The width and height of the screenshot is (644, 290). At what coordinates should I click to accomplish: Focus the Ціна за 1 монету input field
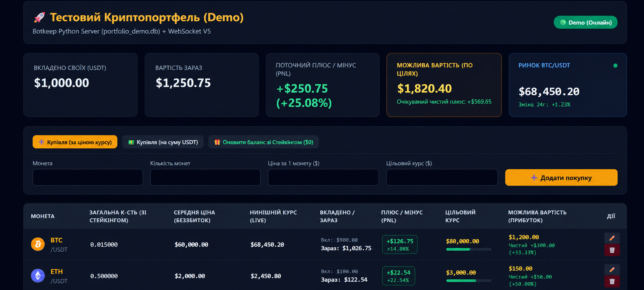(323, 177)
